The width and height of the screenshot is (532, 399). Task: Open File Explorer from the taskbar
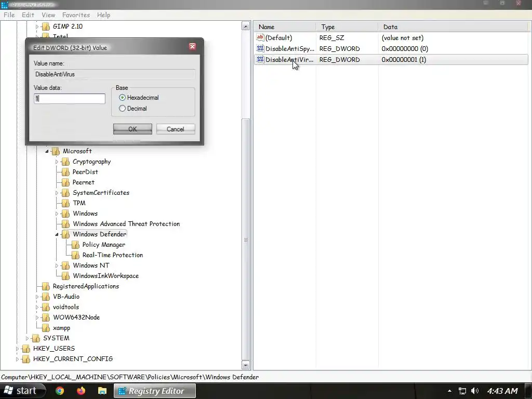coord(102,391)
